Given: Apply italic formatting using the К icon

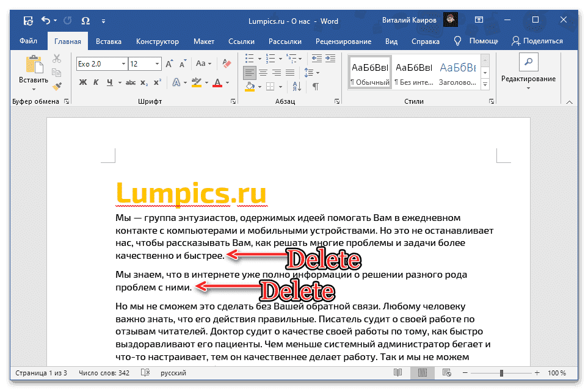Looking at the screenshot, I should tap(95, 81).
